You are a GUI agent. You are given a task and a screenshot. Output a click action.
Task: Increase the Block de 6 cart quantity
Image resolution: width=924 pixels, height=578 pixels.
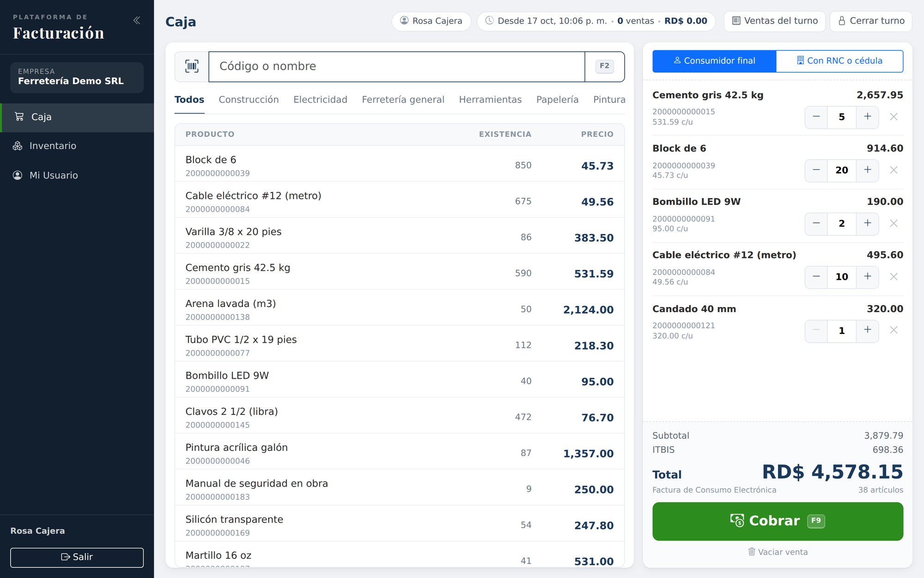click(x=867, y=170)
